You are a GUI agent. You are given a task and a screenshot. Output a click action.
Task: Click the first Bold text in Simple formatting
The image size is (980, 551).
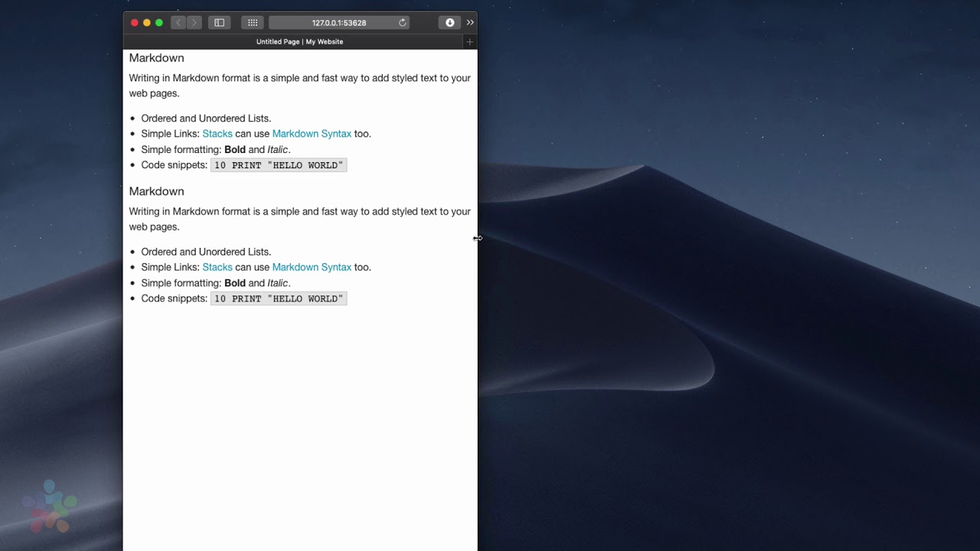pos(235,150)
